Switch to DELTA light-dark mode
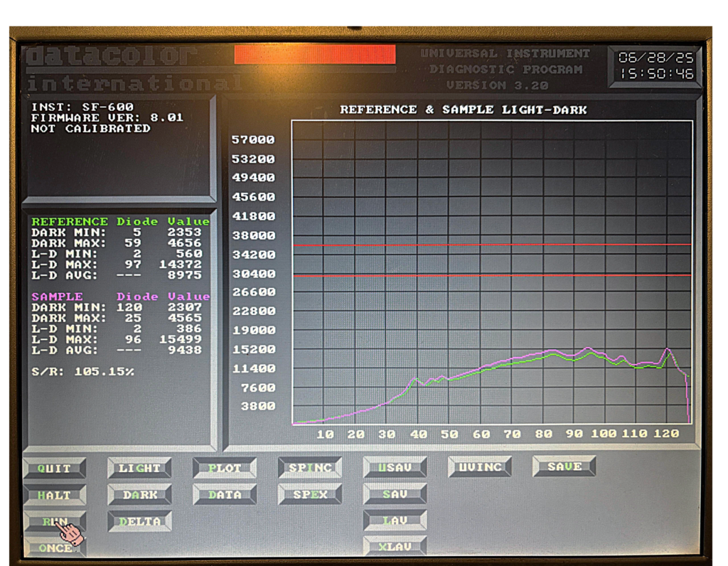Viewport: 728px width, 566px height. pyautogui.click(x=139, y=521)
